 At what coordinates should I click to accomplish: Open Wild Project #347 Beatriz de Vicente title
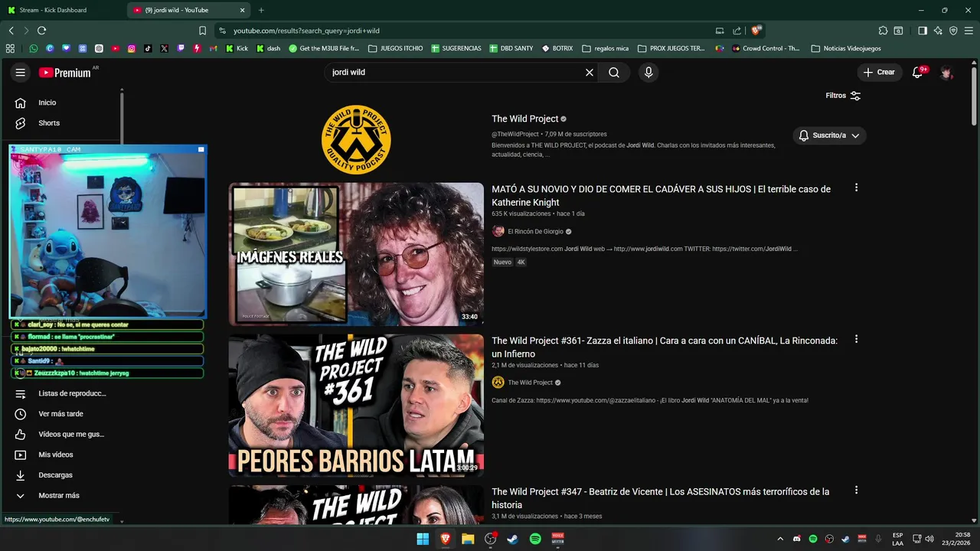pos(660,498)
